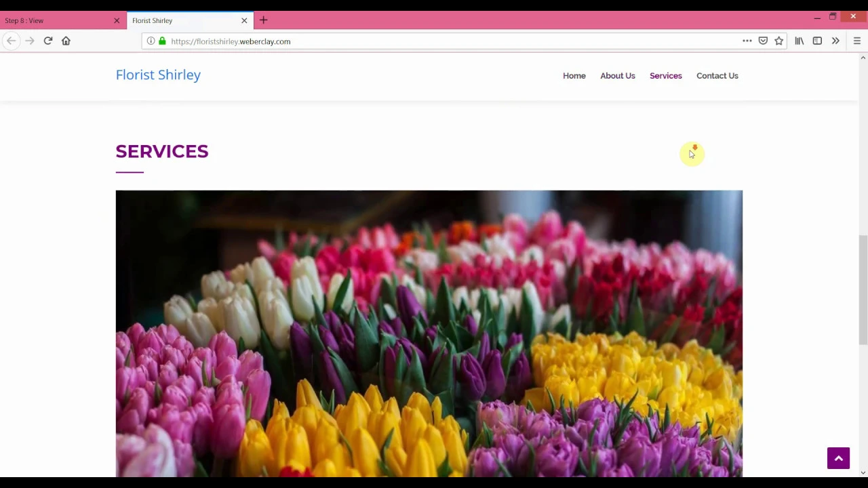Go back to the previous page
Screen dimensions: 868x488
coord(11,41)
